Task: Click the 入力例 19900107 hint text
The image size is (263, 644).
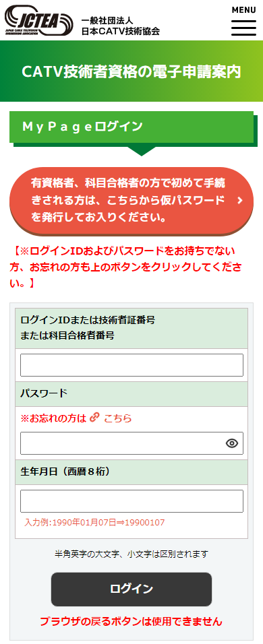Action: tap(94, 523)
